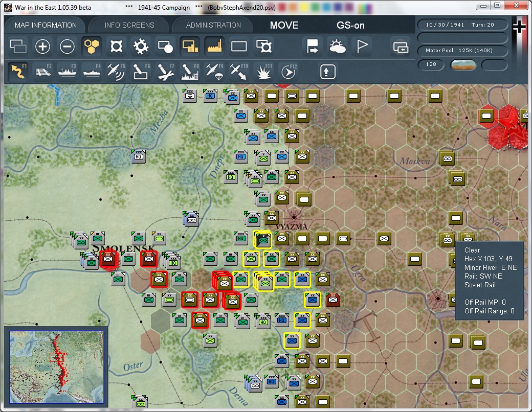
Task: Select F2 rail mode icon
Action: pos(43,71)
